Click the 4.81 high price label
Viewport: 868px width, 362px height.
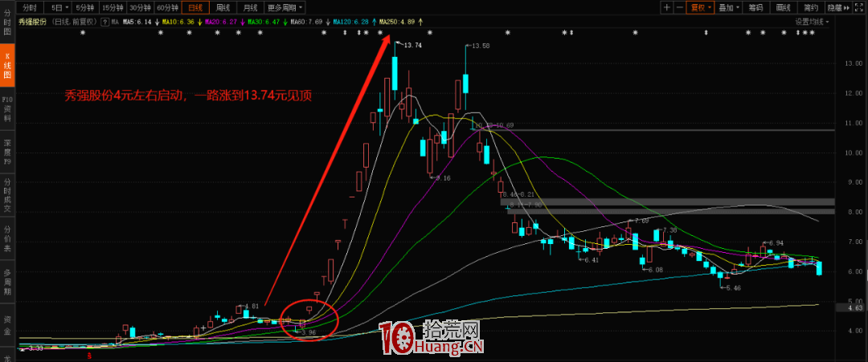point(251,306)
